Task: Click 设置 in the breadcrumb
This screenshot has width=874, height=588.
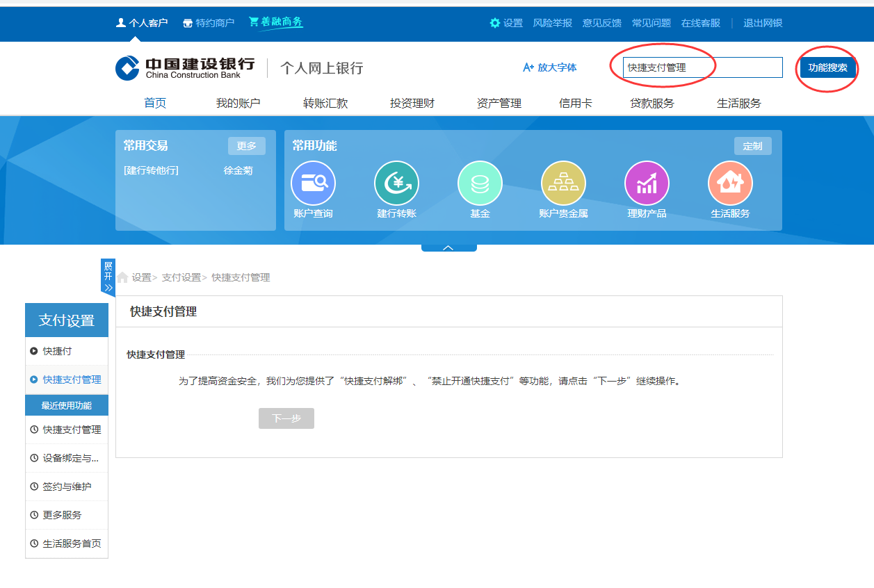Action: (142, 277)
